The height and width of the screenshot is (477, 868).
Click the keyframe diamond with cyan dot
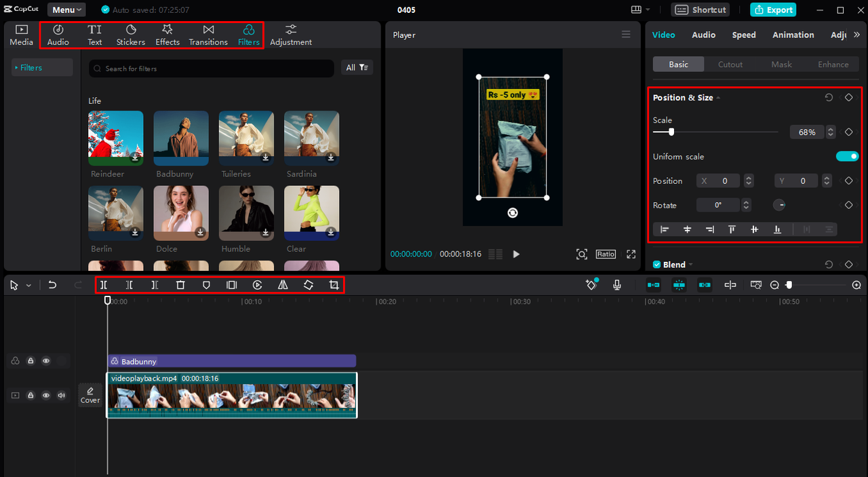click(591, 285)
